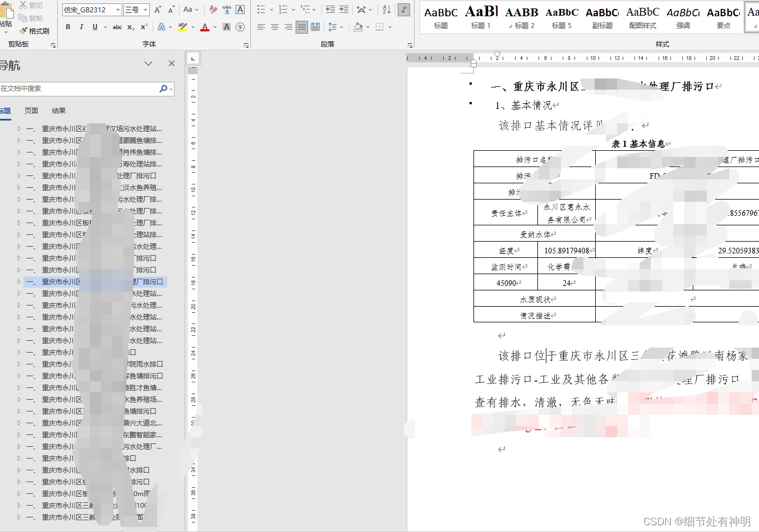This screenshot has width=759, height=532.
Task: Click the Asian layout icon
Action: (x=361, y=10)
